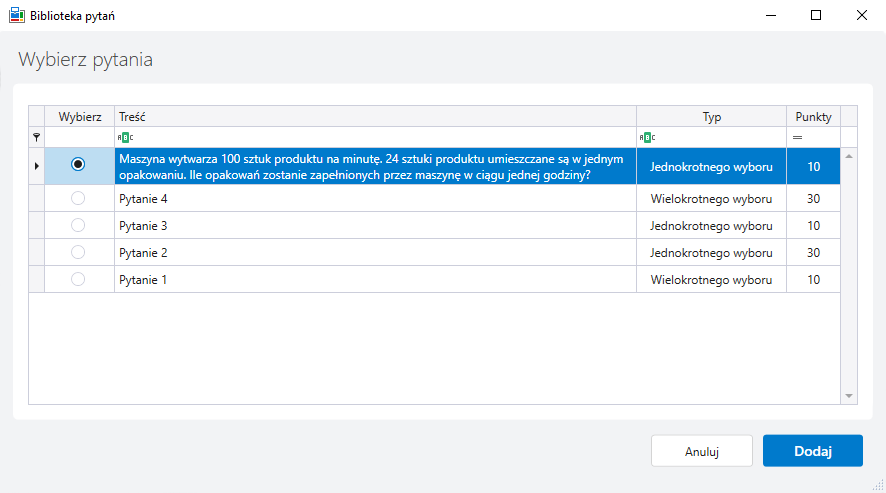Viewport: 886px width, 493px height.
Task: Click the Treść filter input field
Action: coord(384,137)
